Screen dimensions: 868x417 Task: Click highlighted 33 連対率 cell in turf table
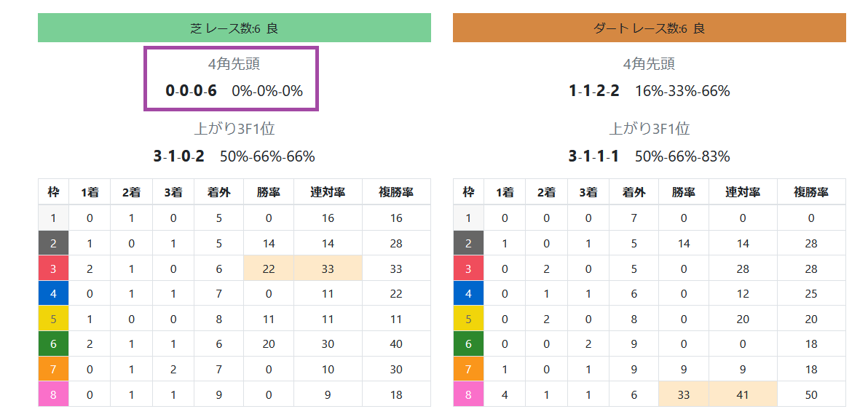point(328,269)
